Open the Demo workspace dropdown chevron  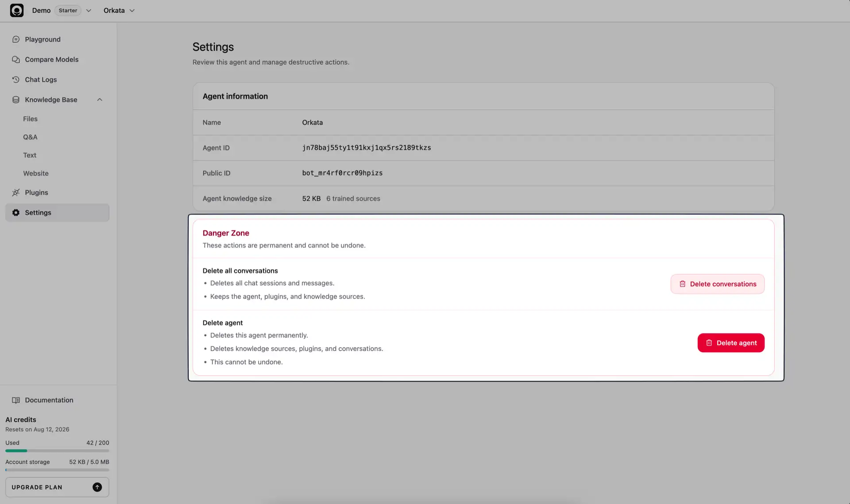(89, 11)
